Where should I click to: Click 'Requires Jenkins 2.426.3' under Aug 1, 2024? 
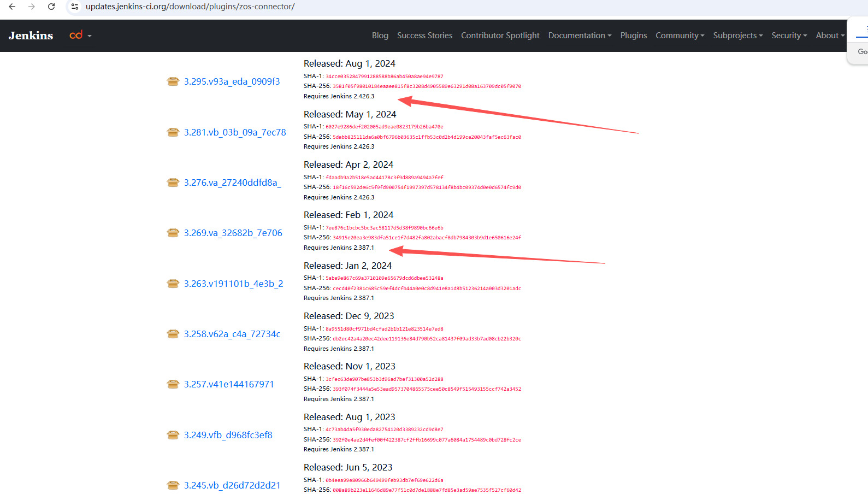(339, 96)
